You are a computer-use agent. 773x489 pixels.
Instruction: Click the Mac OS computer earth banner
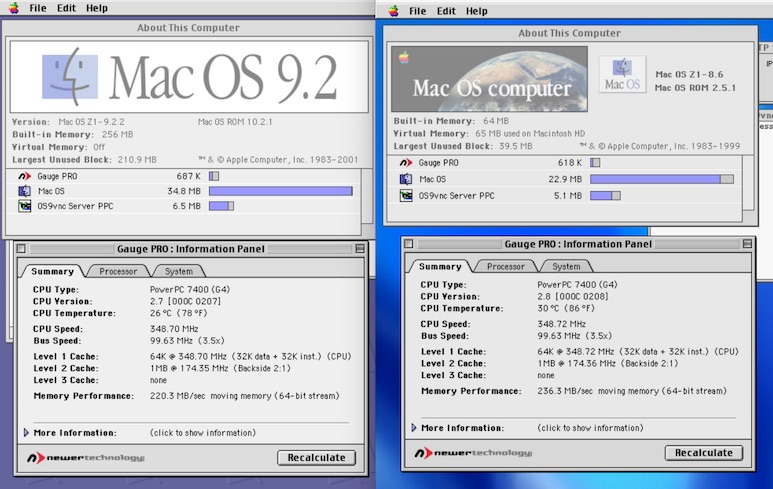489,79
